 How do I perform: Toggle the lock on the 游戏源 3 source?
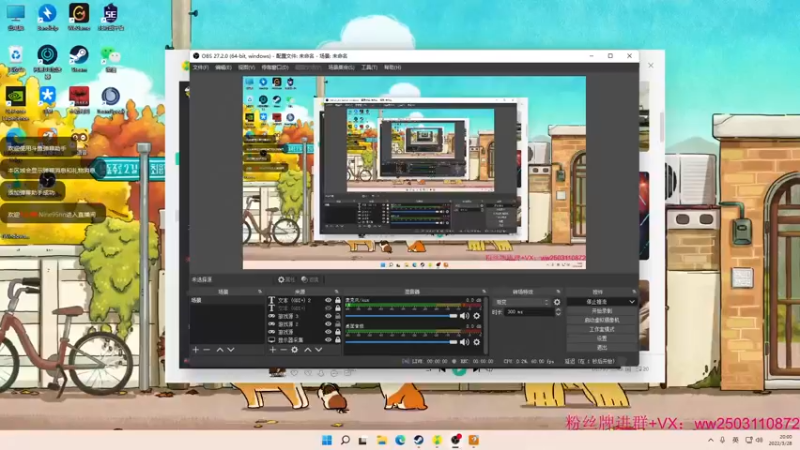tap(337, 316)
